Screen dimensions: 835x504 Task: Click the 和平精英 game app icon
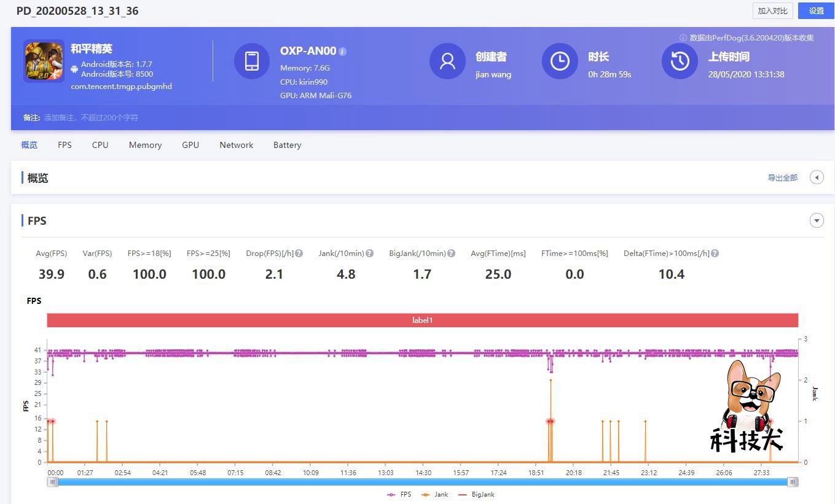tap(44, 61)
